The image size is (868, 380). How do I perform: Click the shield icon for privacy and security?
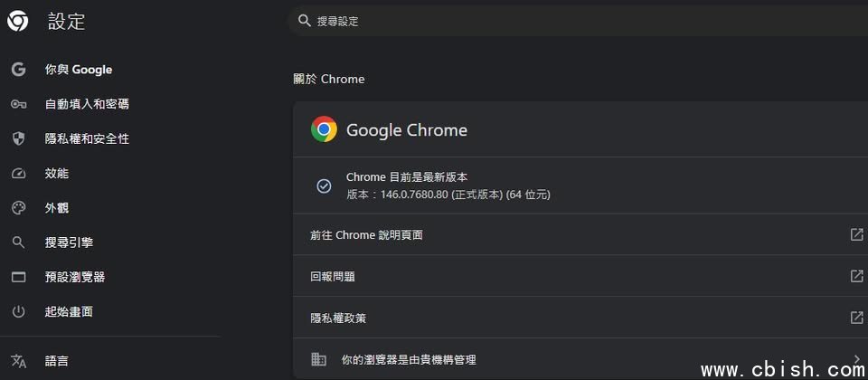[x=18, y=138]
